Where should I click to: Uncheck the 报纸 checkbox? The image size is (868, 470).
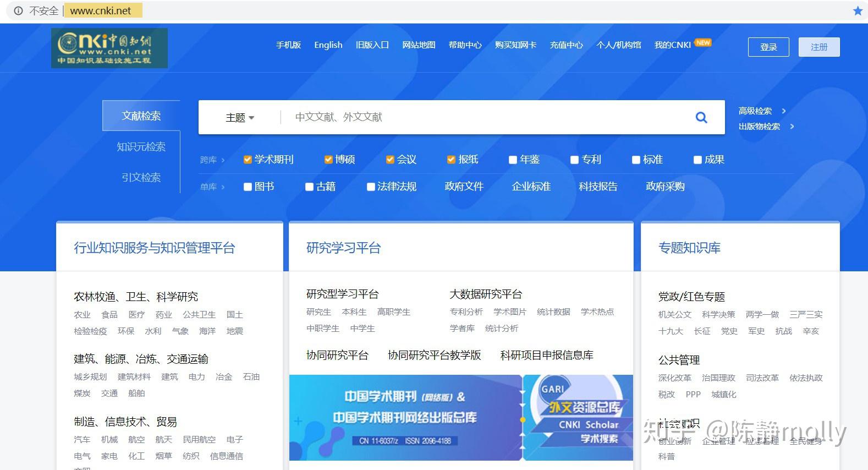tap(451, 160)
